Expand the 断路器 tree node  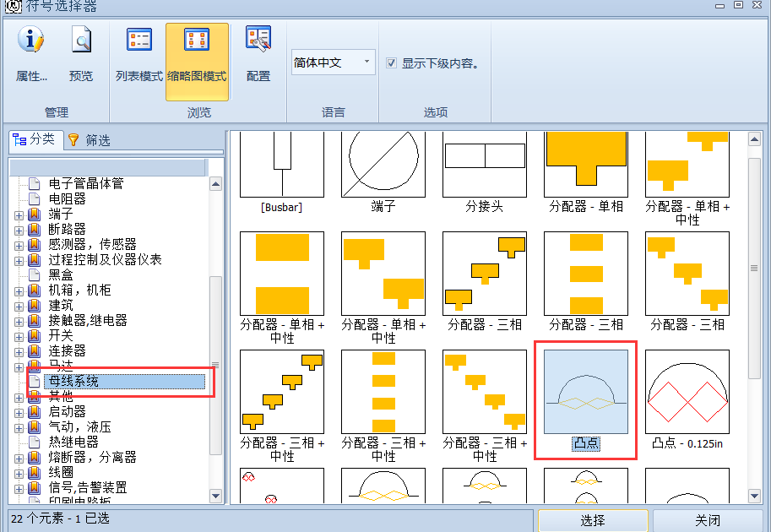[x=19, y=231]
